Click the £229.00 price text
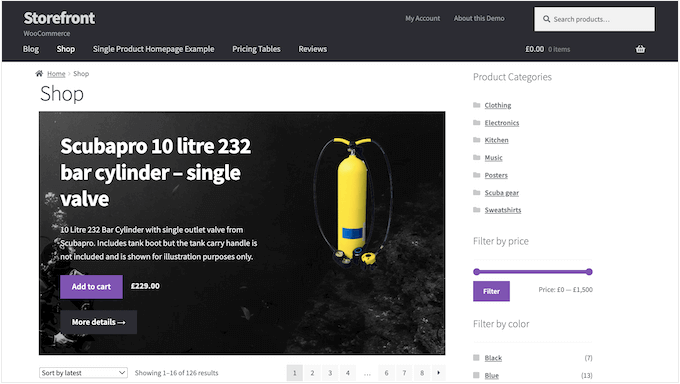Viewport: 680px width, 384px height. pos(145,286)
